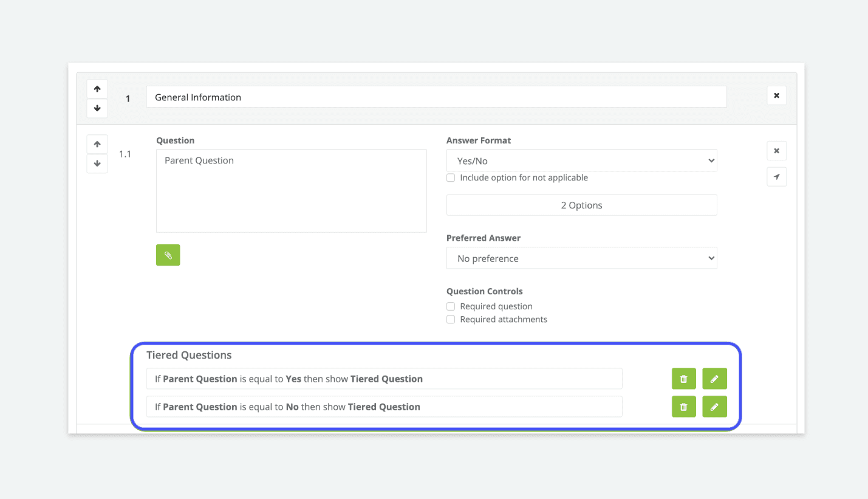Screen dimensions: 868x499
Task: Check the 'Required question' box
Action: [x=451, y=306]
